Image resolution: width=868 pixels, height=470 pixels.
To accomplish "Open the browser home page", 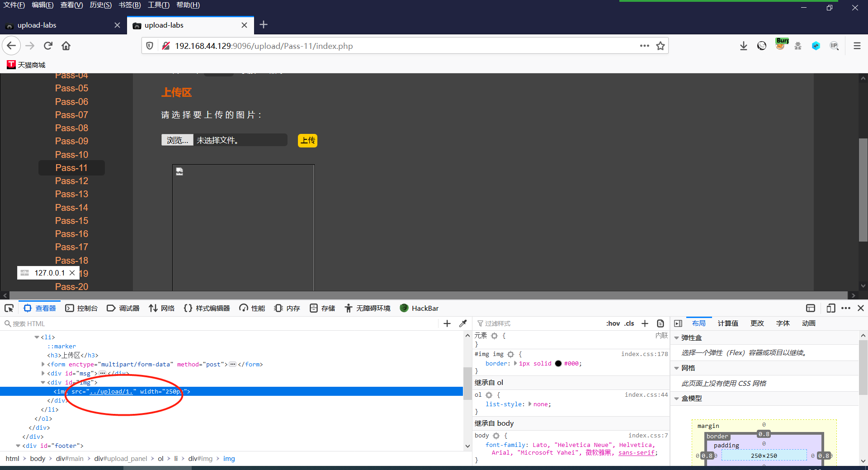I will [66, 46].
